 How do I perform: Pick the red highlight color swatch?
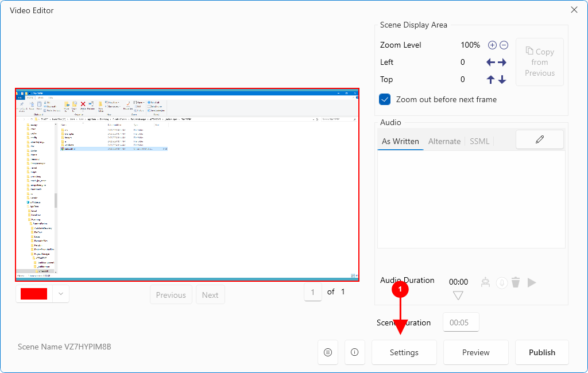(34, 294)
